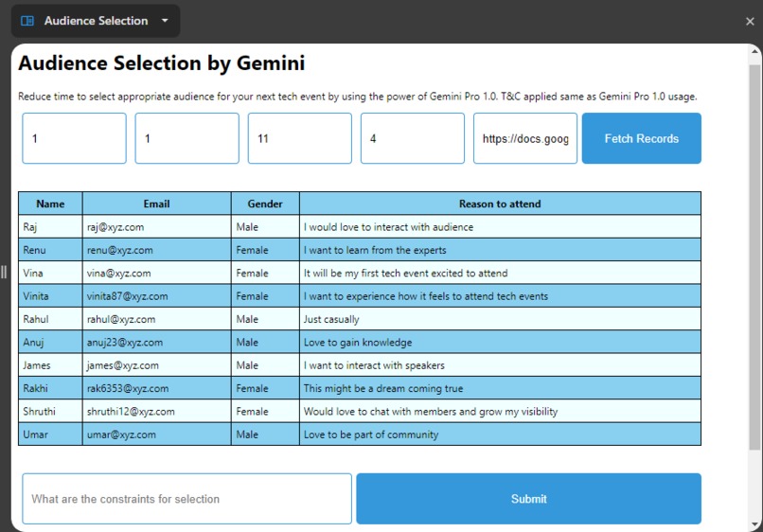
Task: Click the name cell Vina
Action: [50, 273]
